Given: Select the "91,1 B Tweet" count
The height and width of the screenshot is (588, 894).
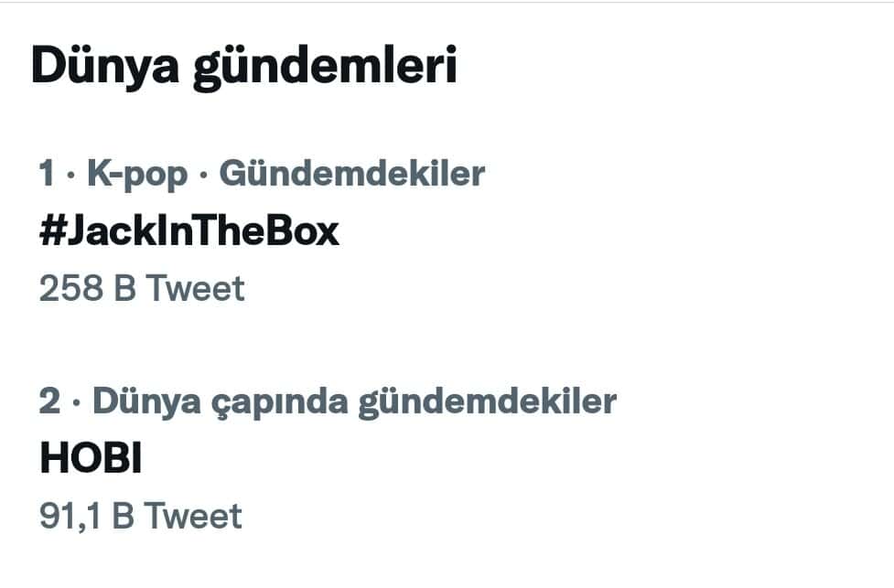Looking at the screenshot, I should point(140,516).
